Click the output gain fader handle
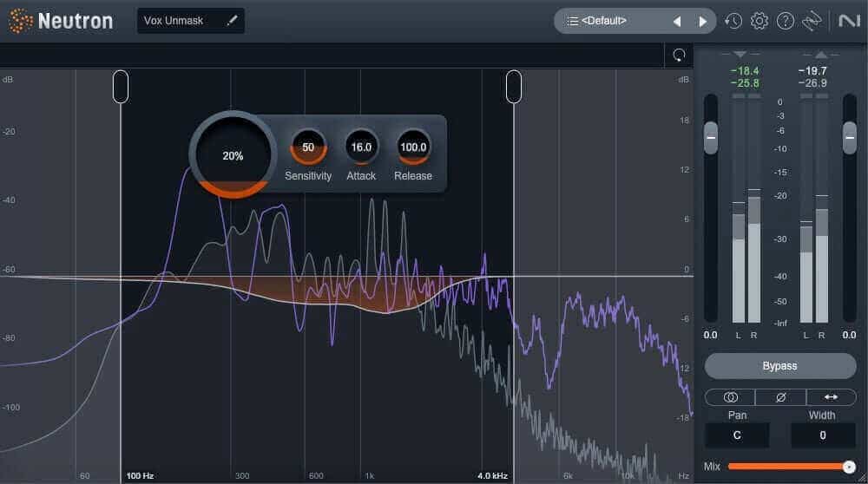Viewport: 868px width, 484px height. (x=850, y=138)
